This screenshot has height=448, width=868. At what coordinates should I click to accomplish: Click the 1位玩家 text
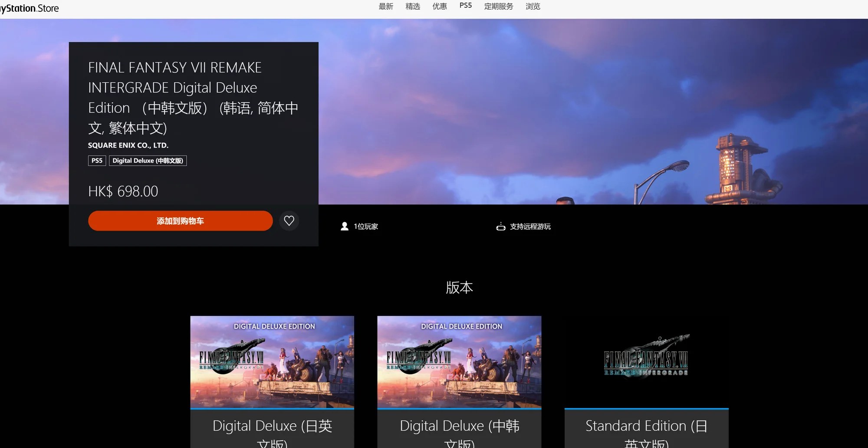[366, 227]
